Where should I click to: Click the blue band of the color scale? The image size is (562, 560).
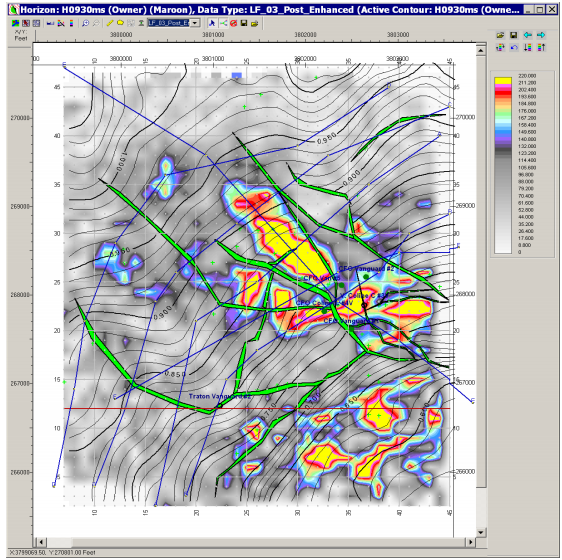503,133
